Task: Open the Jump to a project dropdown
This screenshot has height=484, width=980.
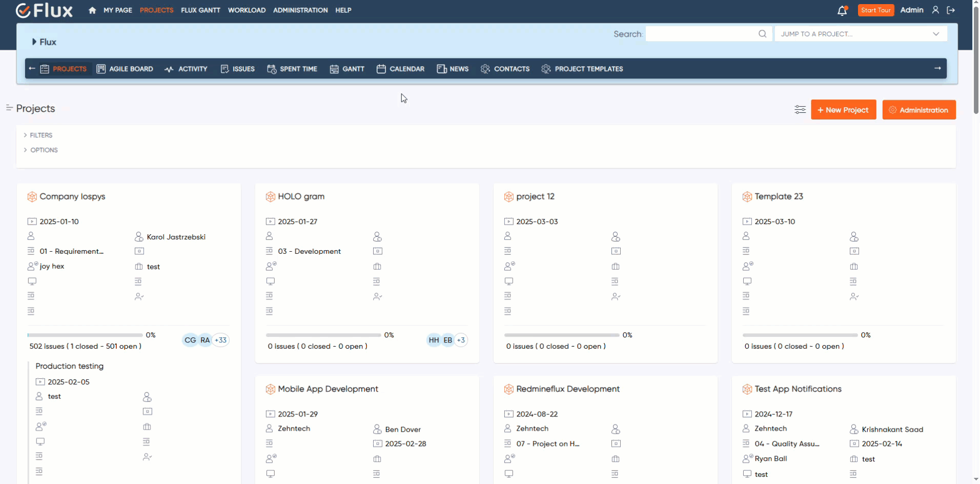Action: pos(861,34)
